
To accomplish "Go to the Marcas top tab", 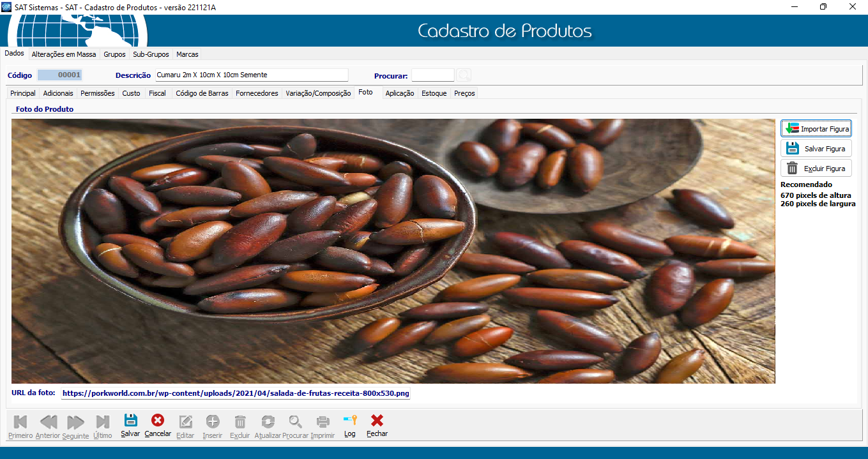I will 187,54.
